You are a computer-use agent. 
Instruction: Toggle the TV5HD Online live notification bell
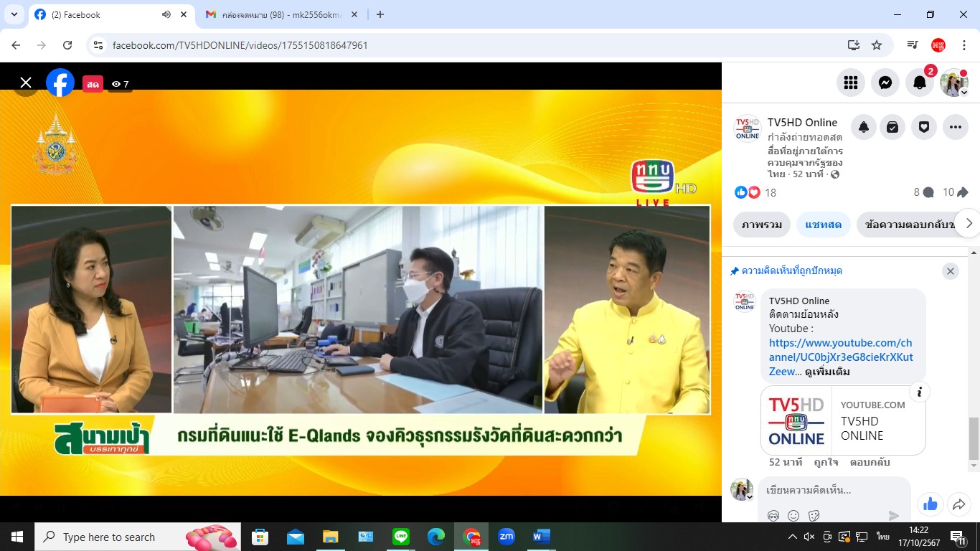click(x=864, y=127)
